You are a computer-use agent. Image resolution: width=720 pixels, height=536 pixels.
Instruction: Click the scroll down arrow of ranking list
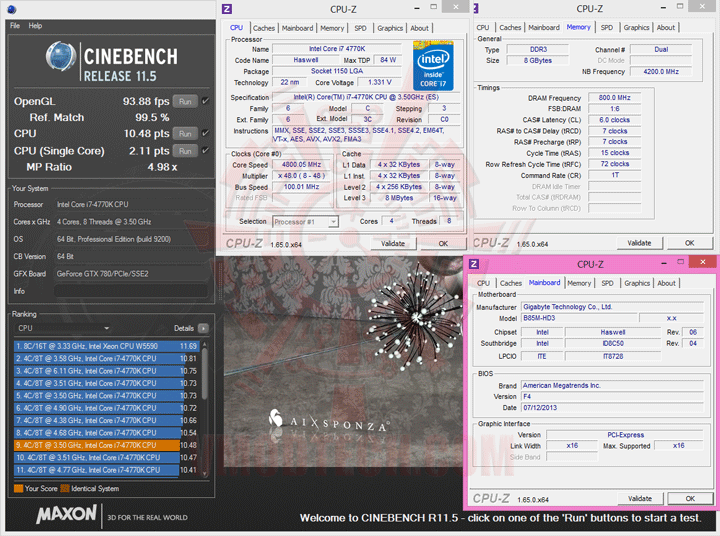[205, 474]
